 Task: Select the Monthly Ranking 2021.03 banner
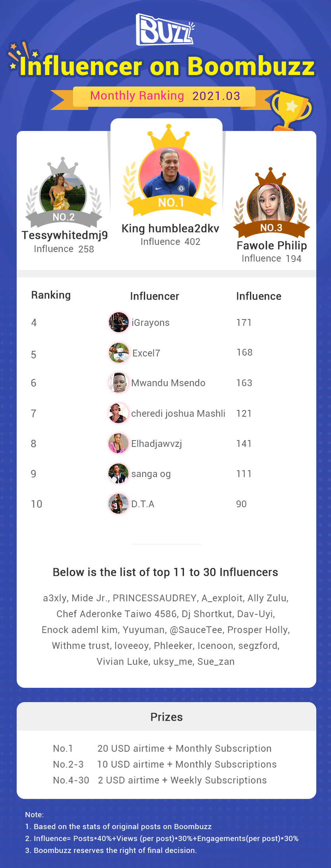pyautogui.click(x=165, y=96)
